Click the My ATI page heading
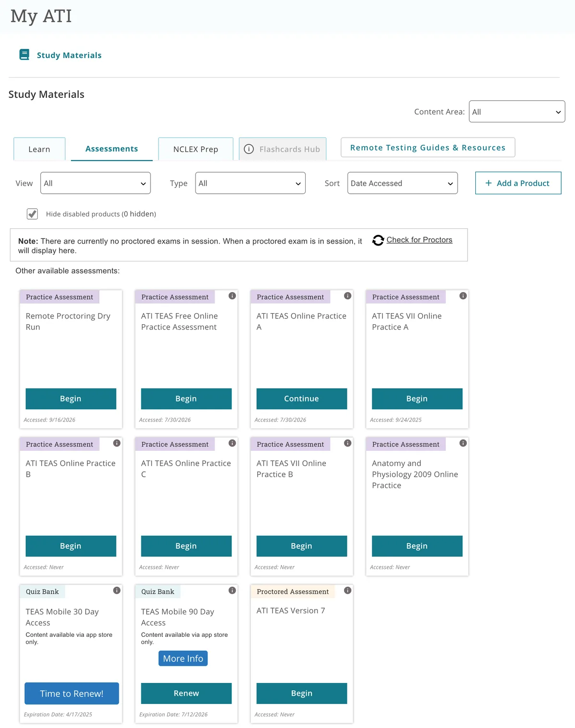The height and width of the screenshot is (728, 575). point(41,16)
